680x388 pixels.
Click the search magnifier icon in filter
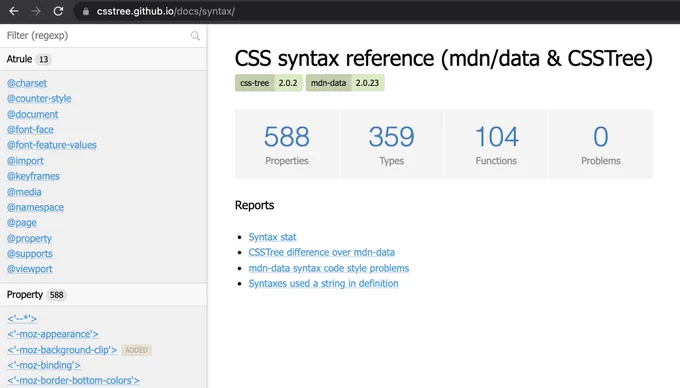pyautogui.click(x=195, y=36)
